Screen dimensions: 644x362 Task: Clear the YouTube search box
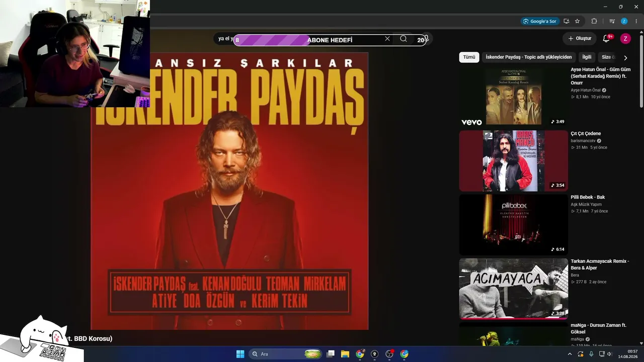pyautogui.click(x=387, y=39)
